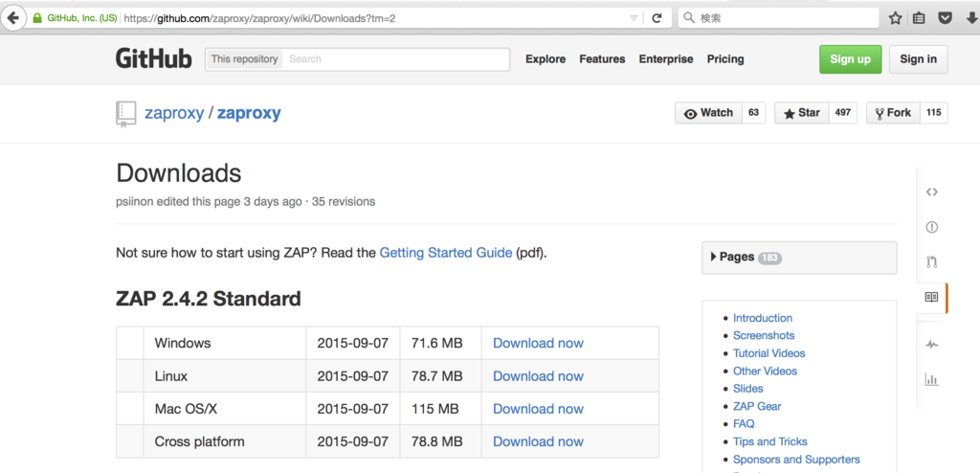Download now for Mac OS/X
Image resolution: width=980 pixels, height=473 pixels.
point(538,409)
